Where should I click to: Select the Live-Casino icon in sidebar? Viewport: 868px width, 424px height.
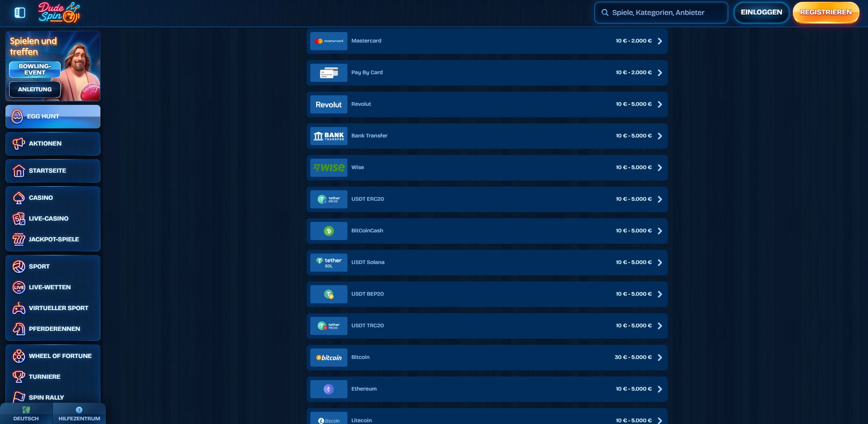tap(18, 219)
